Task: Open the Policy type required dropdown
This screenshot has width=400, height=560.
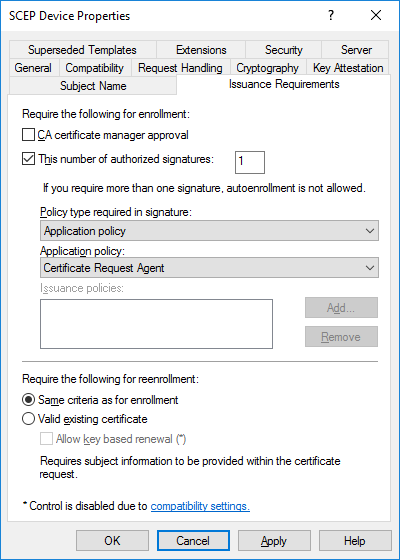Action: coord(209,231)
